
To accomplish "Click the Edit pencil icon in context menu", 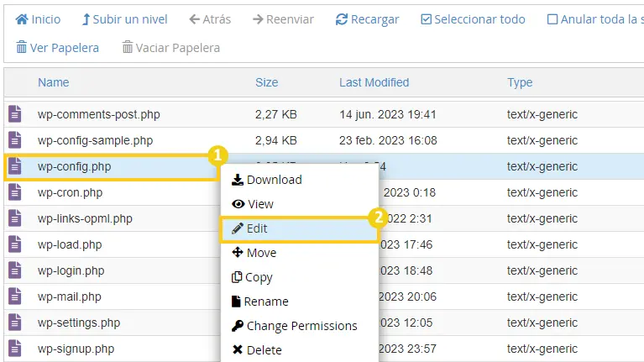I will click(238, 228).
